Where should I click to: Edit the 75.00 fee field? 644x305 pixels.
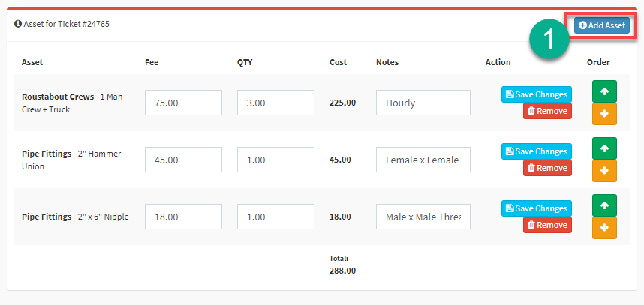[183, 103]
